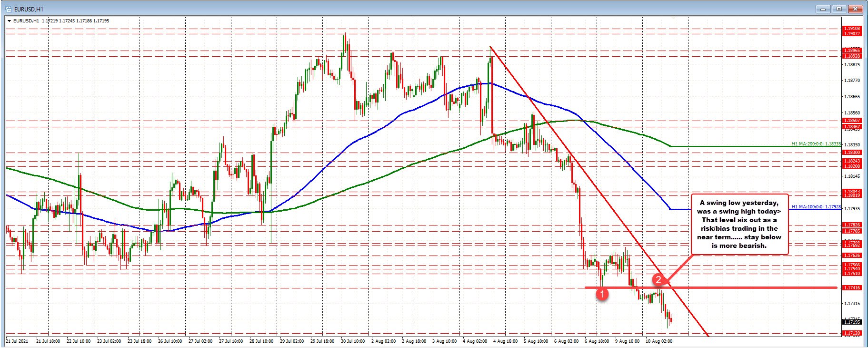Close the EURUSD,H1 chart window
Screen dimensions: 868x348
[856, 9]
